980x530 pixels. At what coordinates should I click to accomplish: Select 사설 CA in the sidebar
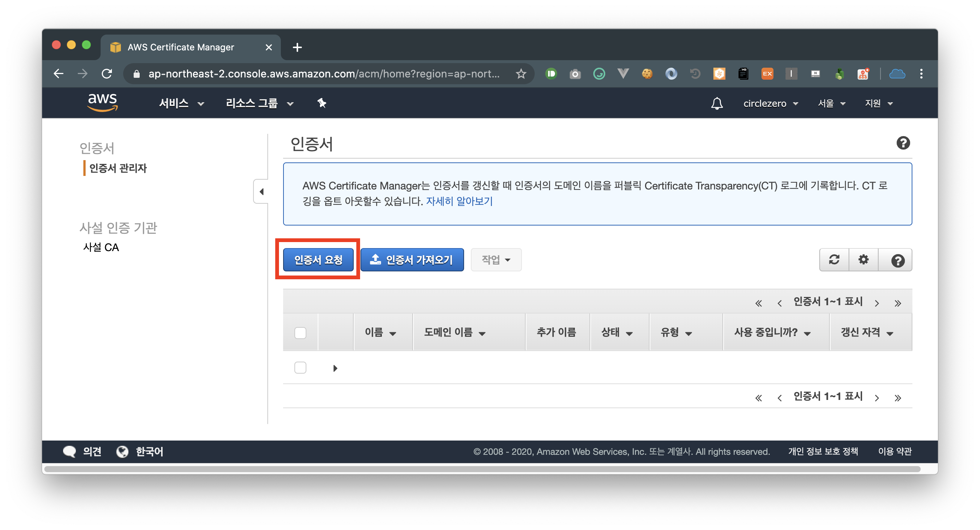pyautogui.click(x=101, y=247)
